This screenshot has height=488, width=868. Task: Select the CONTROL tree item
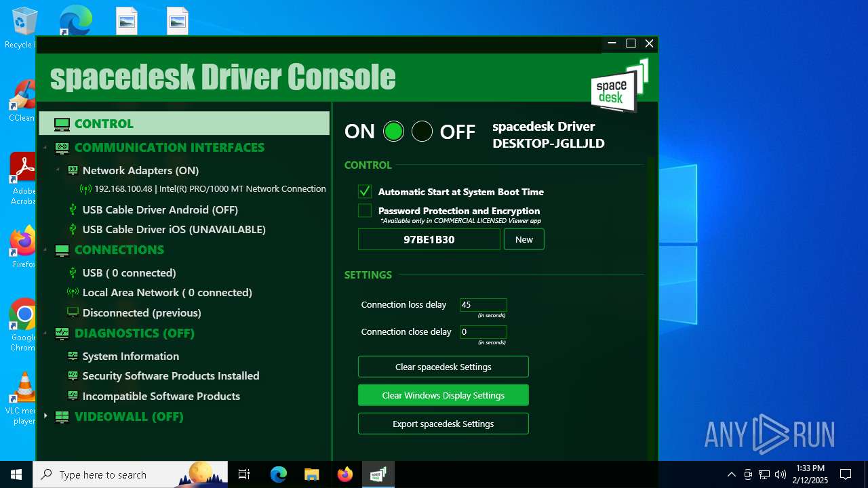coord(184,123)
